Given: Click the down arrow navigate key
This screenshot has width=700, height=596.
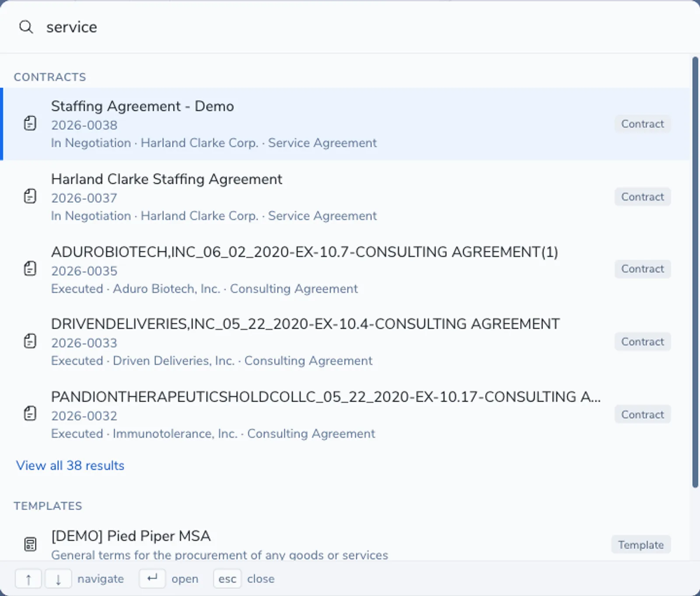Looking at the screenshot, I should point(58,579).
